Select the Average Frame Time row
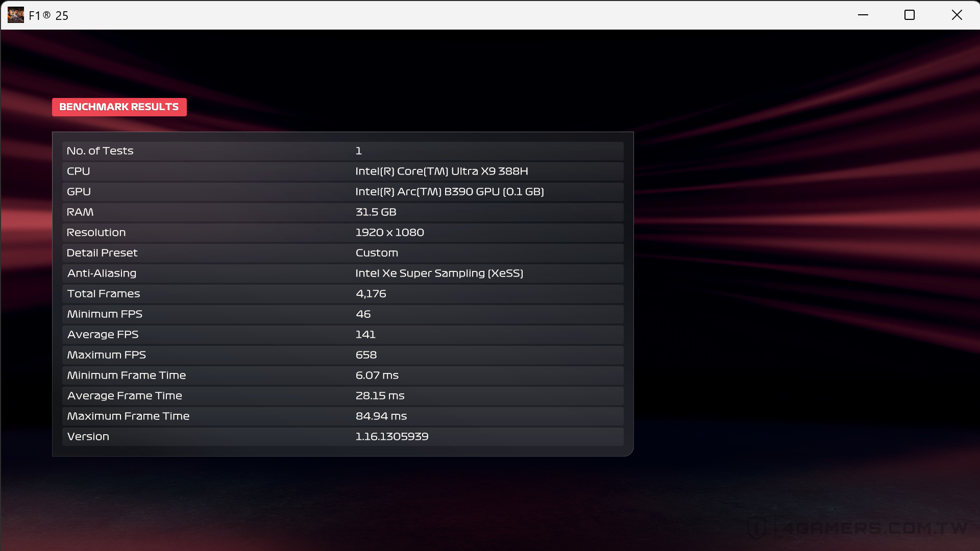 (x=342, y=395)
